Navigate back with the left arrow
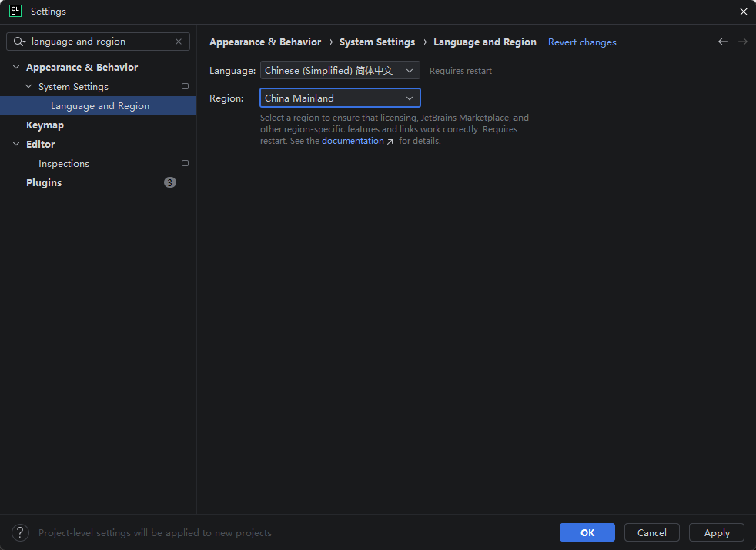Screen dimensions: 756x550 (722, 42)
